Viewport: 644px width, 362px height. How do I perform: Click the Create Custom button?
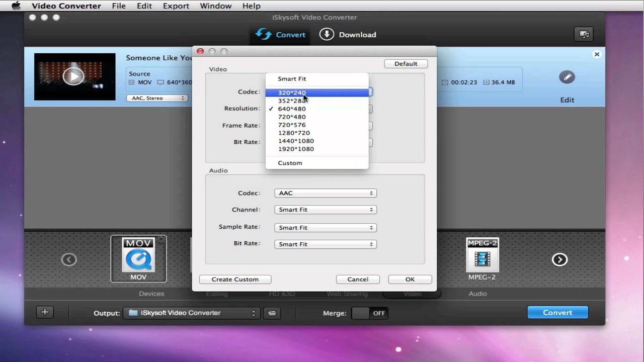click(x=235, y=279)
